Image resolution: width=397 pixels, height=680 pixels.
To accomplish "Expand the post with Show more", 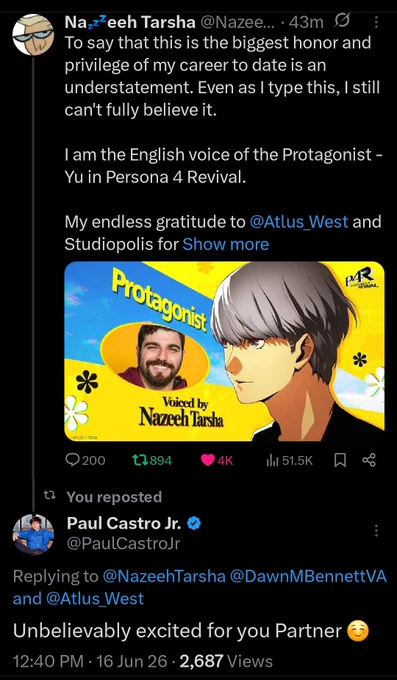I will (226, 245).
